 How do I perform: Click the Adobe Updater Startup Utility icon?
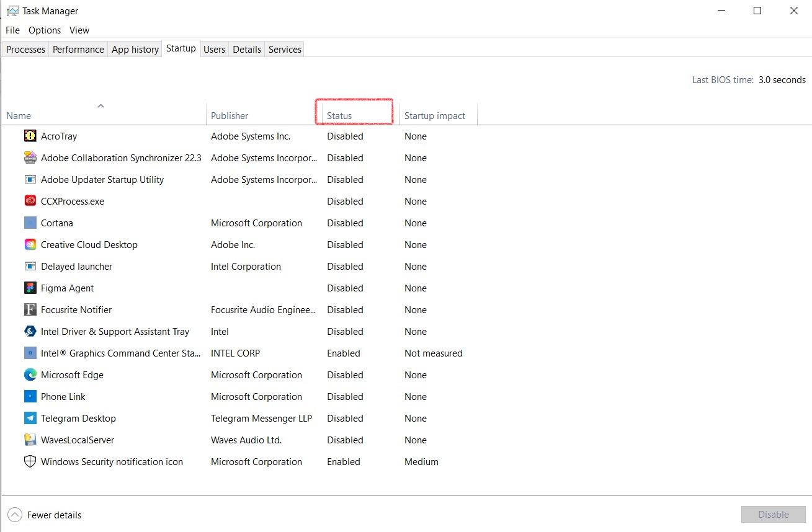pos(30,179)
